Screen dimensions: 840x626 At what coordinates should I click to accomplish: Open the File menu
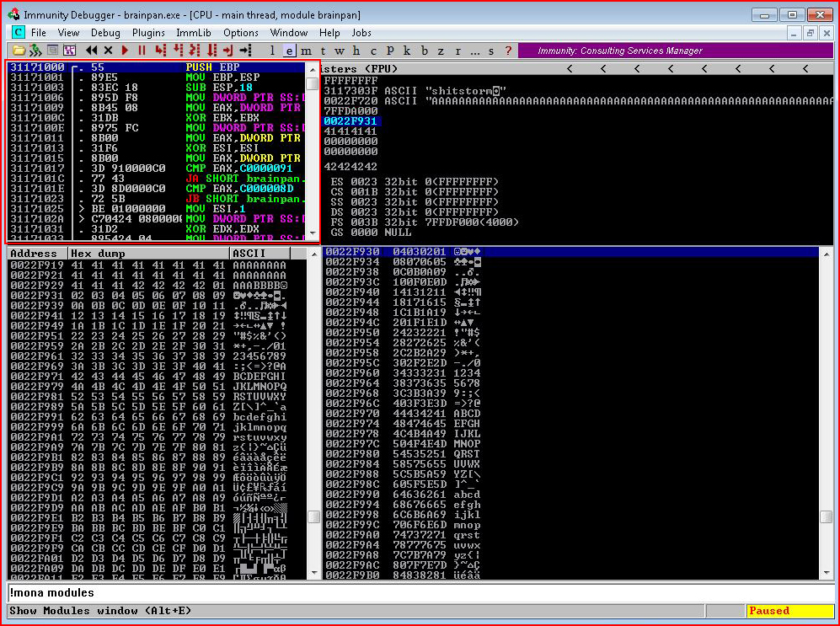tap(39, 33)
